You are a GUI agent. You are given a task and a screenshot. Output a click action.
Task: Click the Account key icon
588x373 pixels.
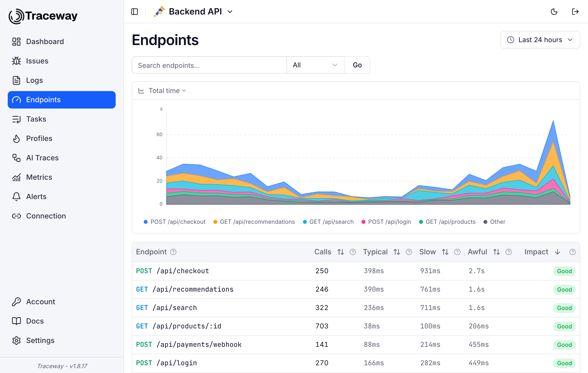point(16,302)
